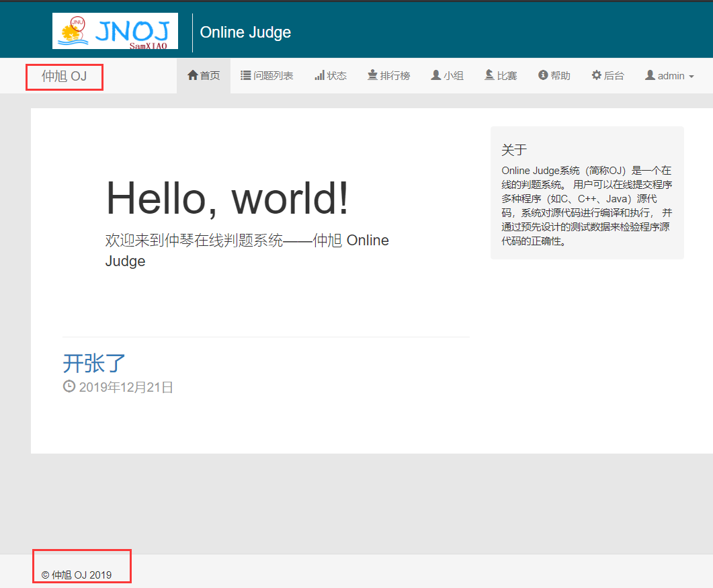
Task: Click the 关于 panel heading
Action: point(514,150)
